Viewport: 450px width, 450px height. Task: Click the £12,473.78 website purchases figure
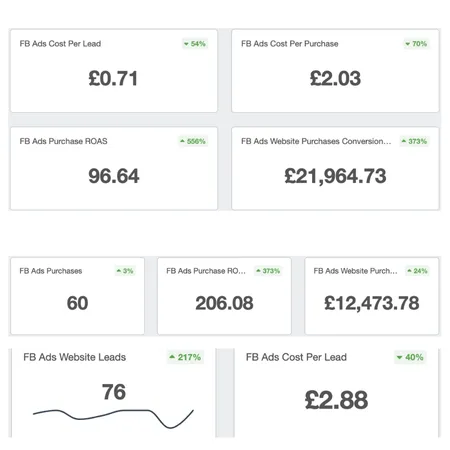pyautogui.click(x=372, y=303)
